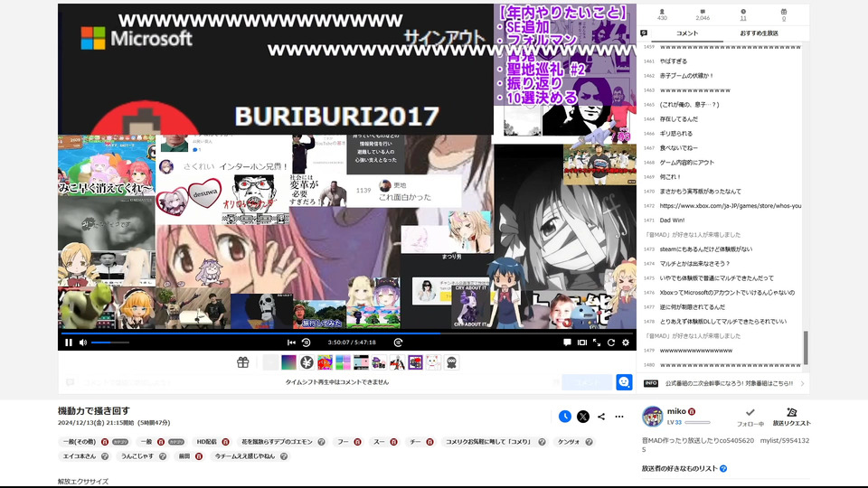
Task: Select the purple hat character gift item
Action: [x=379, y=362]
